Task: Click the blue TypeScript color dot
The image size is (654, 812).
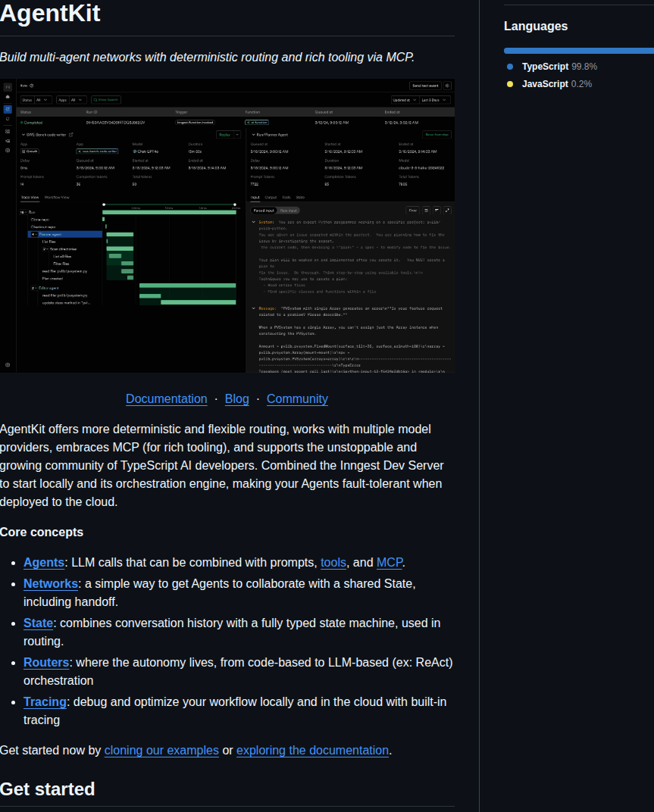Action: [510, 67]
